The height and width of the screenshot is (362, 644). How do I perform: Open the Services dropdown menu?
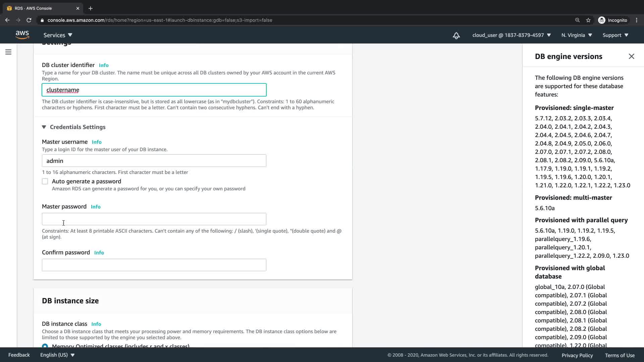pyautogui.click(x=58, y=35)
